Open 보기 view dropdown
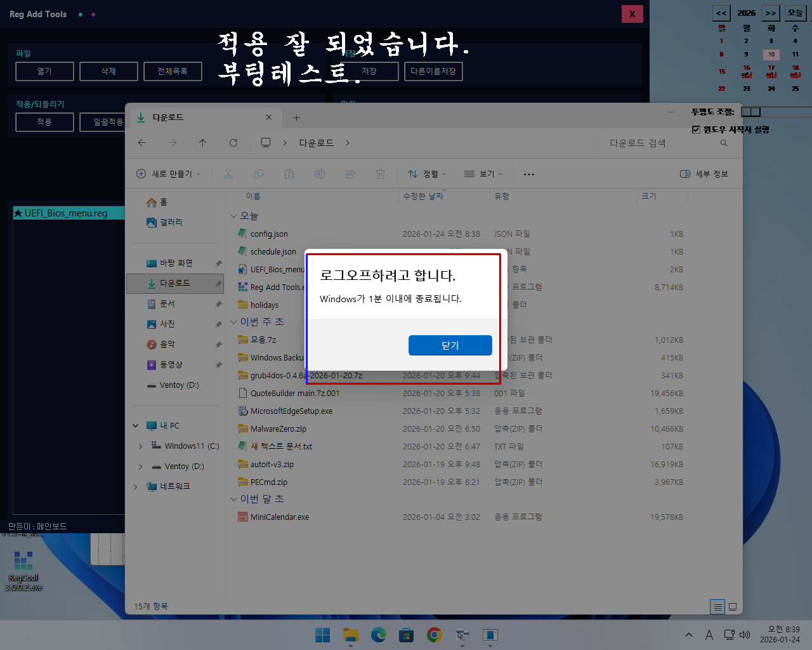Image resolution: width=812 pixels, height=650 pixels. pos(483,174)
